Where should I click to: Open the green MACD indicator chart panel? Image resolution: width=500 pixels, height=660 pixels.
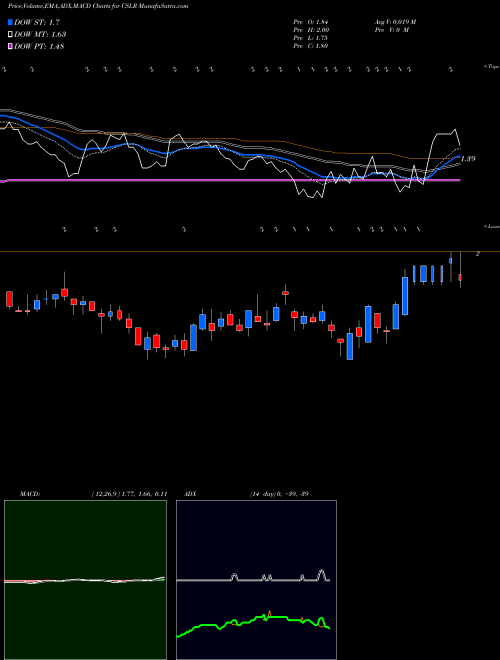click(x=85, y=580)
